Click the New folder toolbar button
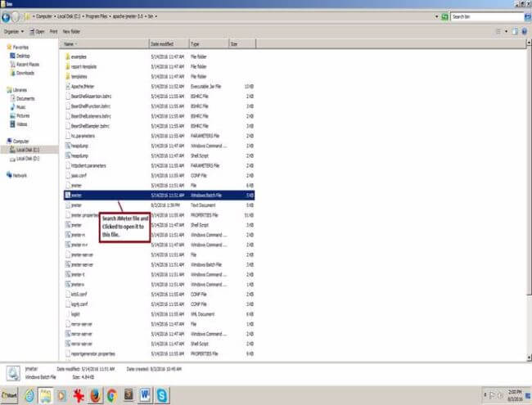 71,32
